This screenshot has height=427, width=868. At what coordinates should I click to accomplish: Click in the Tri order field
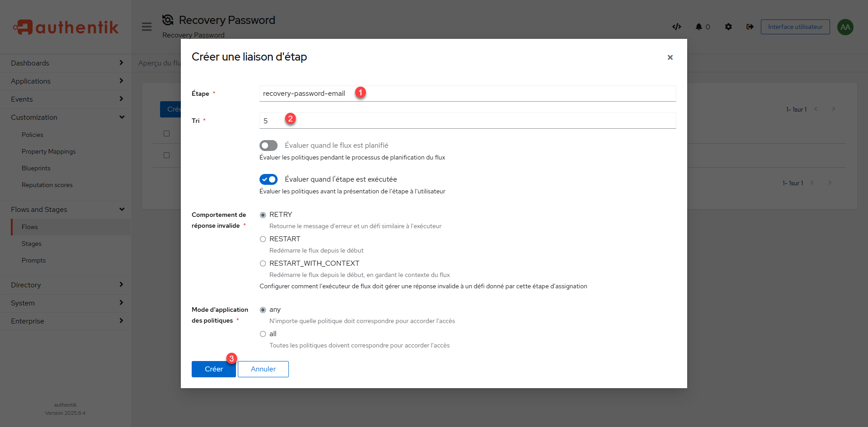[467, 121]
